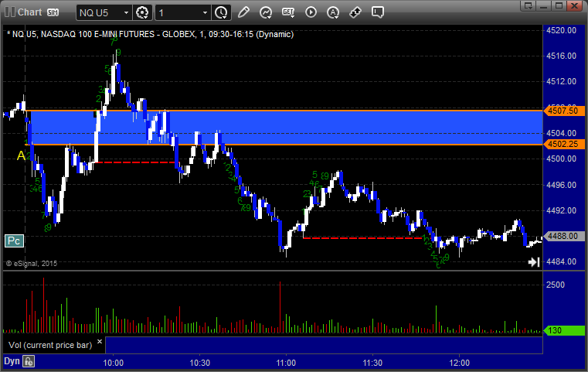
Task: Open the alerts A icon menu
Action: pos(333,12)
